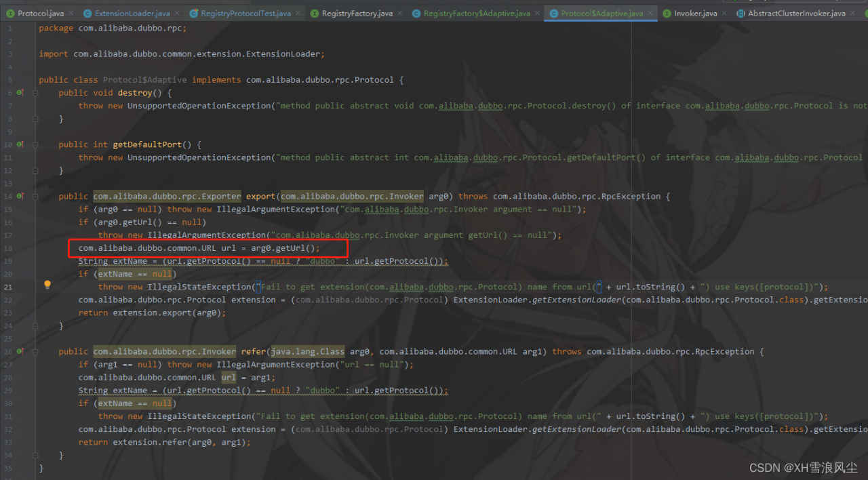Click the interface icon on Protocol.java tab
The image size is (868, 480).
10,13
